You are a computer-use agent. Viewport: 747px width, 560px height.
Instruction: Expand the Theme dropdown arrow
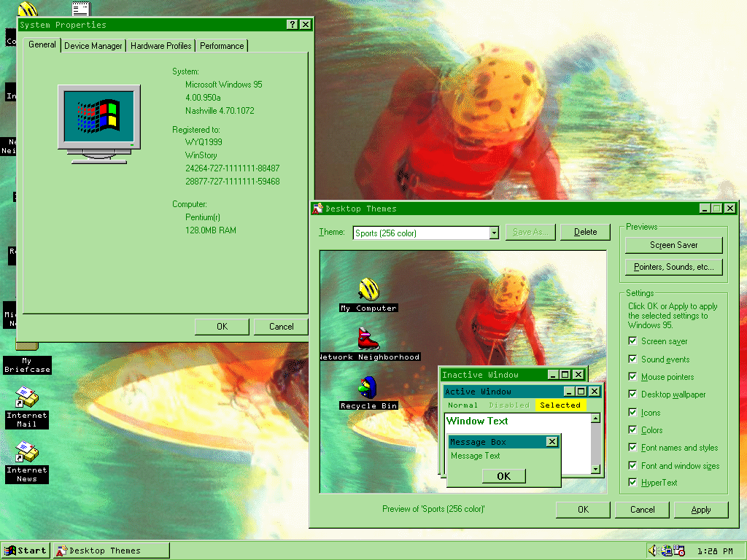point(494,233)
